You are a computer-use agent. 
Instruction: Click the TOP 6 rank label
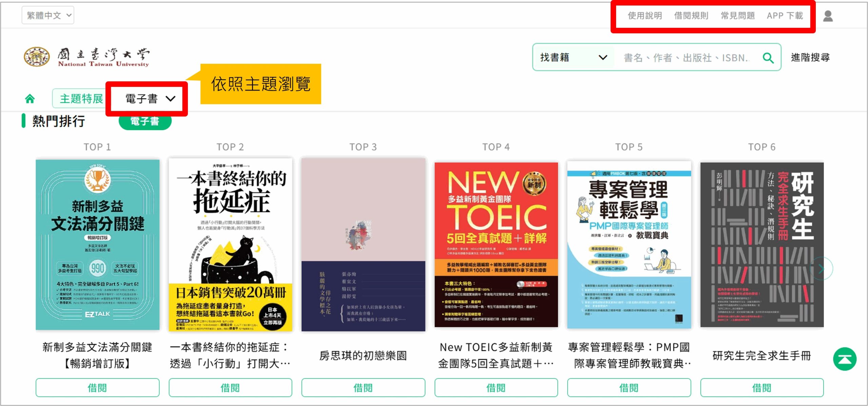click(x=762, y=147)
